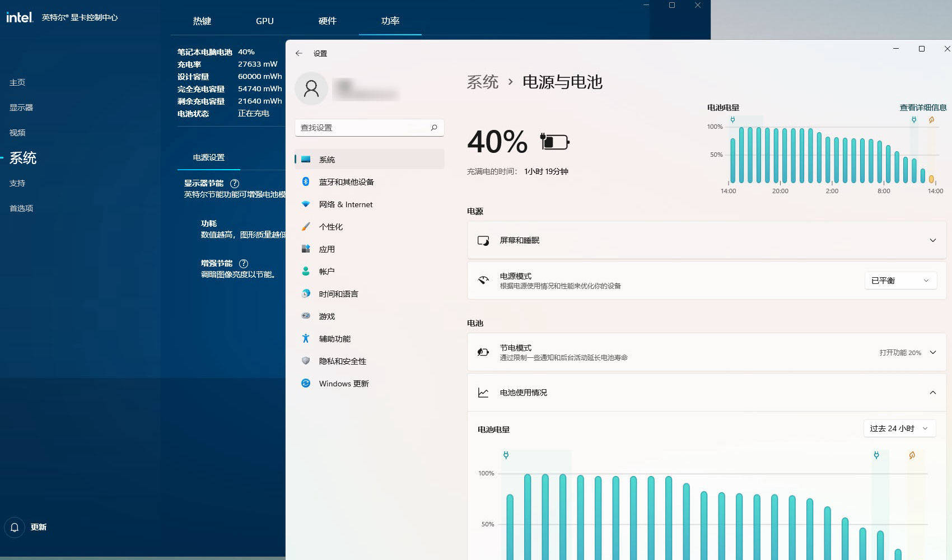Click the network icon beside 网络 & Internet
952x560 pixels.
click(x=306, y=204)
